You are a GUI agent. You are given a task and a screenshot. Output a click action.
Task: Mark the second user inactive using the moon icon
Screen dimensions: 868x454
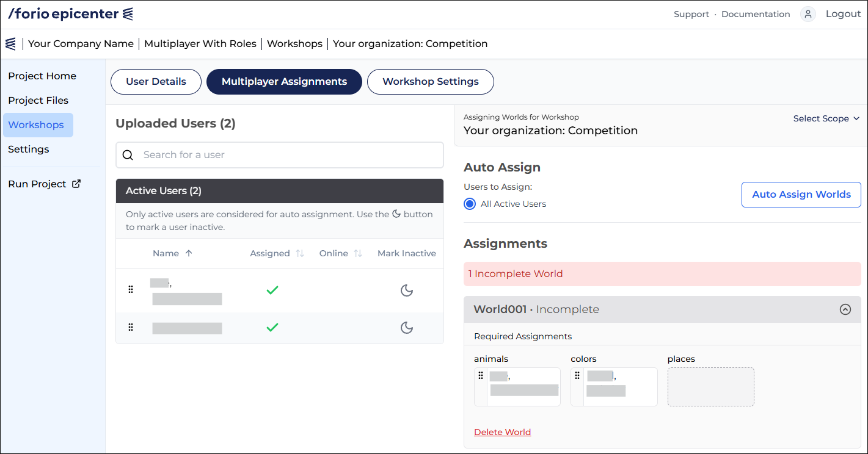point(407,328)
